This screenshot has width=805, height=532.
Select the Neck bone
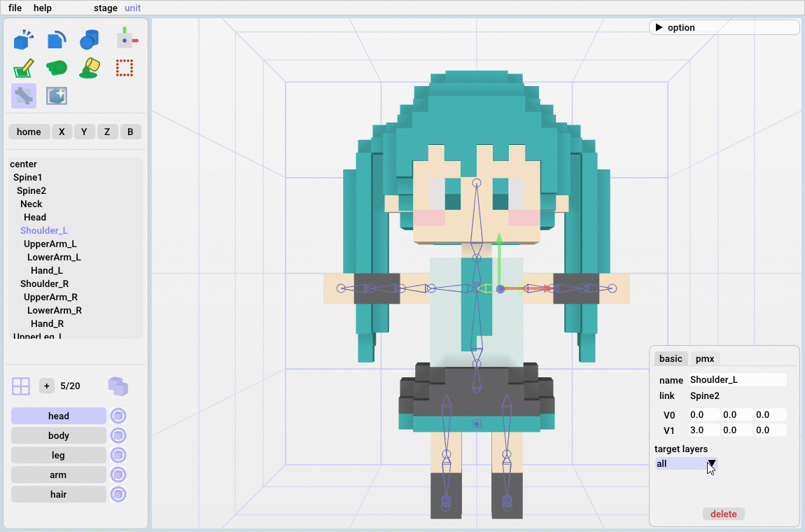coord(31,204)
